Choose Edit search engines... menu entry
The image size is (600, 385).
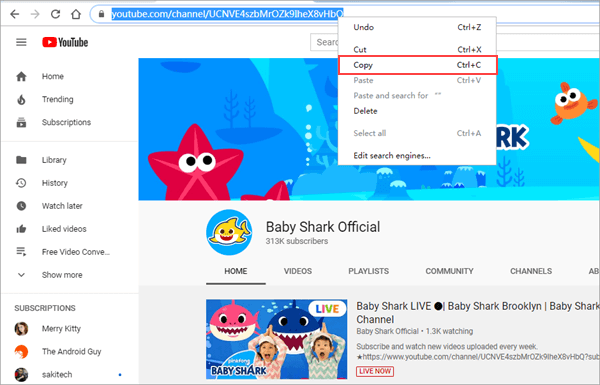[x=417, y=156]
